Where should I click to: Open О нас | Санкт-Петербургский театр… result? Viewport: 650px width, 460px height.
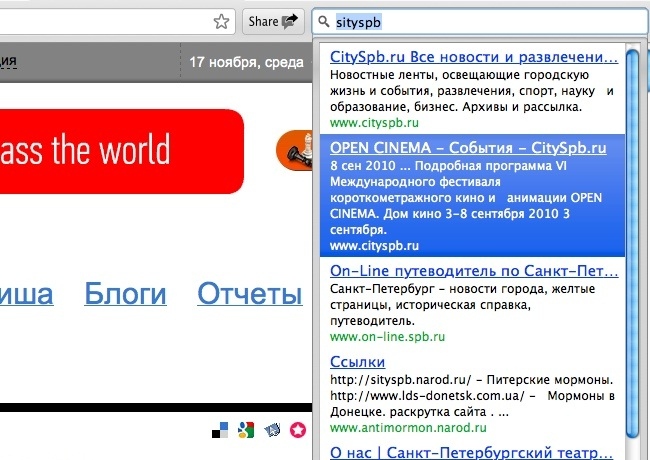[471, 453]
